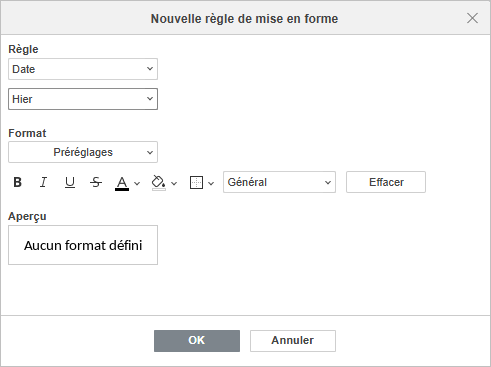Click the Effacer button
Image resolution: width=491 pixels, height=367 pixels.
[386, 182]
